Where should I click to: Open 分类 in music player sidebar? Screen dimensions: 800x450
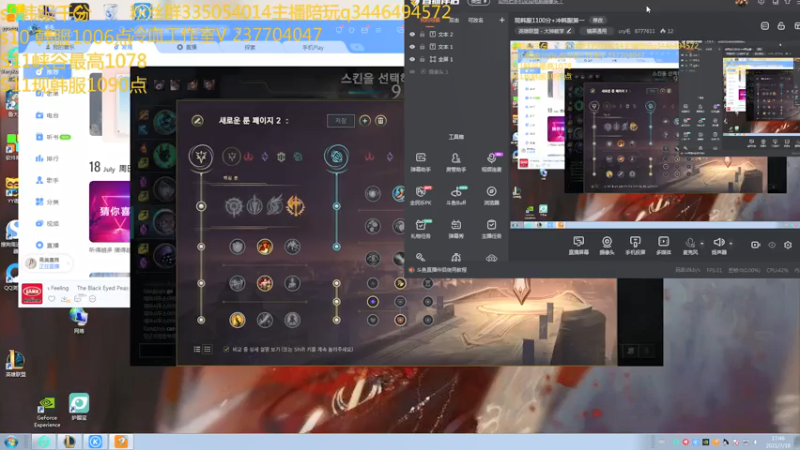coord(47,202)
